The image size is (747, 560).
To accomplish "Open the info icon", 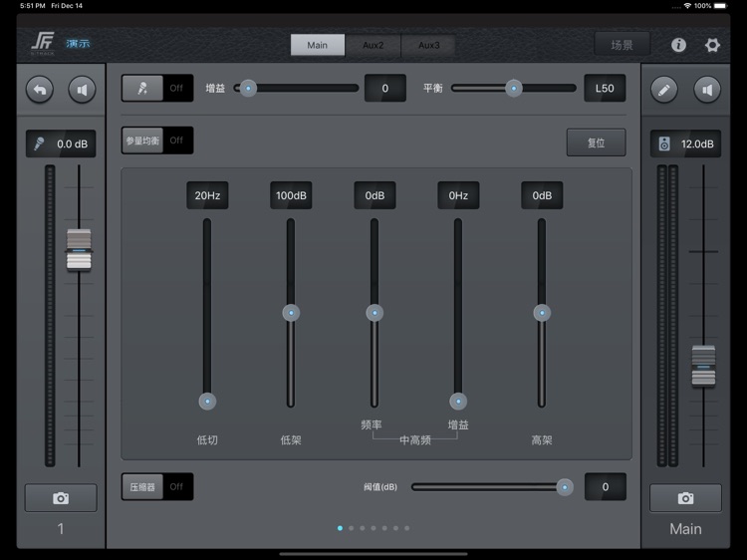I will click(678, 45).
